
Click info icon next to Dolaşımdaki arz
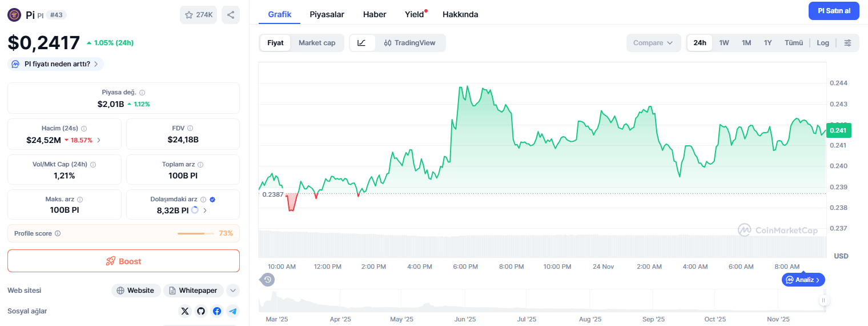[203, 200]
